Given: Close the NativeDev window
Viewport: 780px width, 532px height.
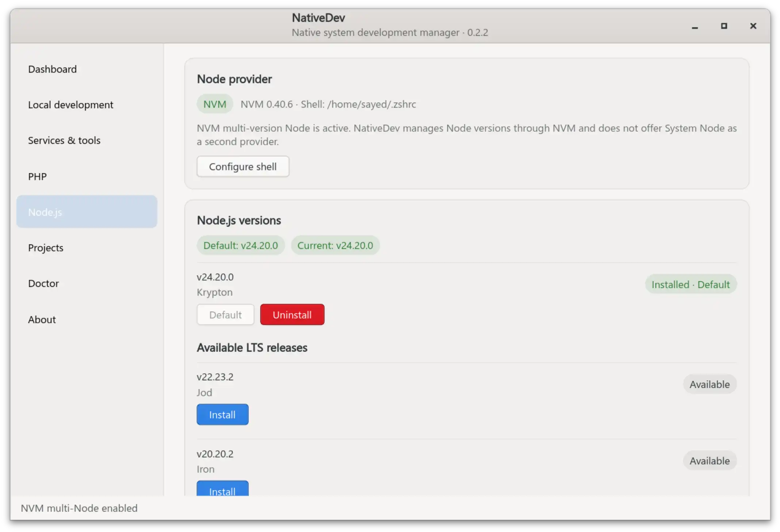Looking at the screenshot, I should pyautogui.click(x=753, y=26).
